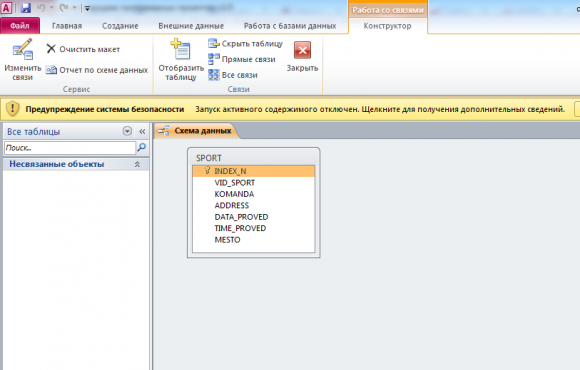The height and width of the screenshot is (370, 580).
Task: Undo with the quick access arrow
Action: pos(41,7)
